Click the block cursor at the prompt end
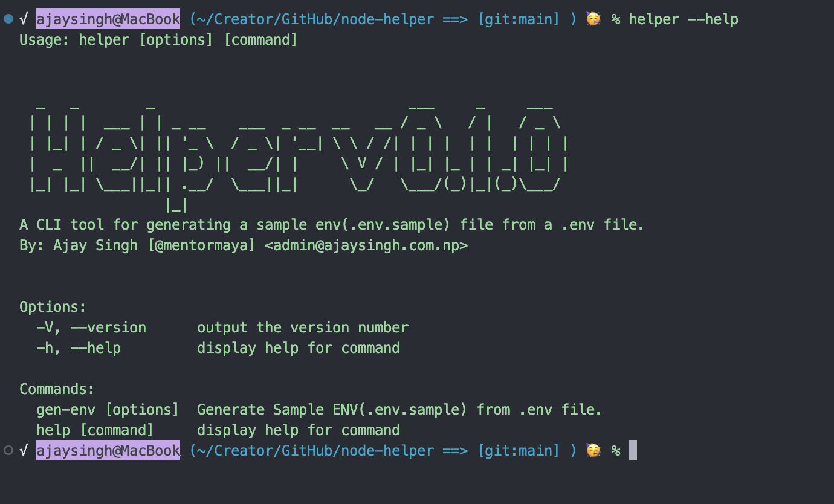Image resolution: width=834 pixels, height=504 pixels. (633, 450)
